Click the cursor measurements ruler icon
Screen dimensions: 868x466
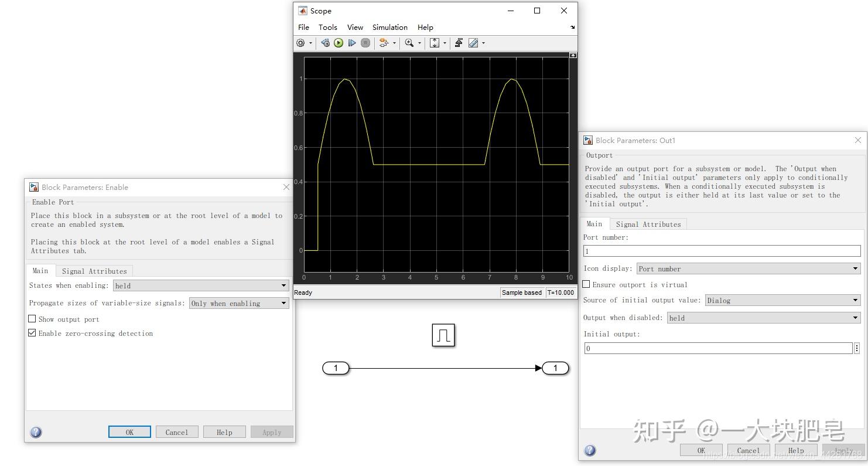click(473, 43)
